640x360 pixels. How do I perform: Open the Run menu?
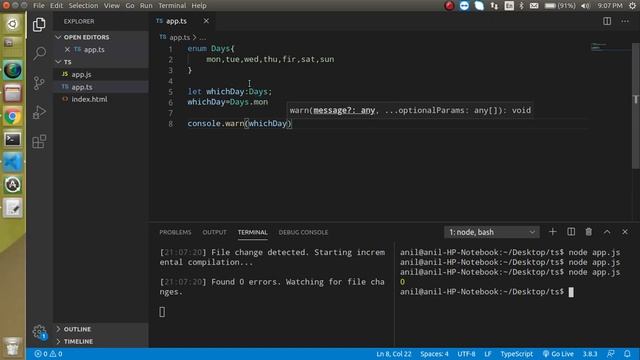[146, 6]
